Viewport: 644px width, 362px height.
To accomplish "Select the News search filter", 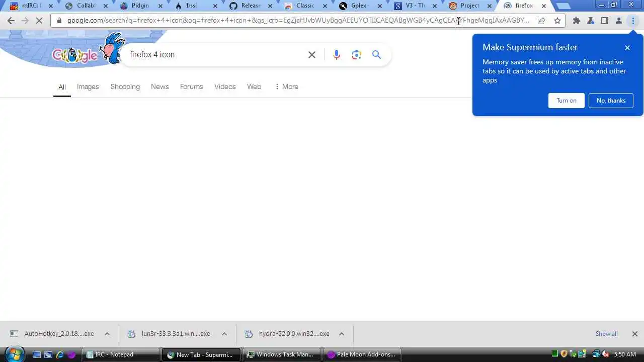I will (x=160, y=86).
